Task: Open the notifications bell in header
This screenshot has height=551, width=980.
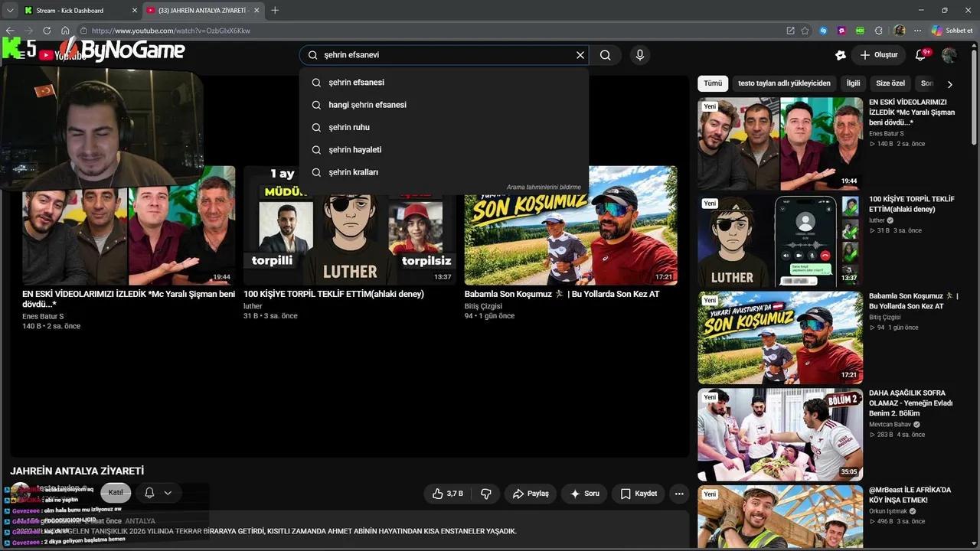Action: (922, 55)
